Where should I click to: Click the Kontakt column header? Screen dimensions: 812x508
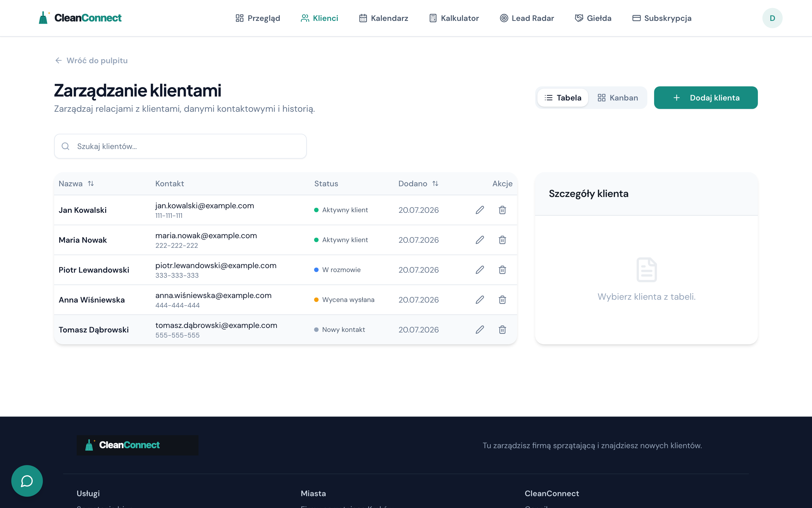coord(169,183)
